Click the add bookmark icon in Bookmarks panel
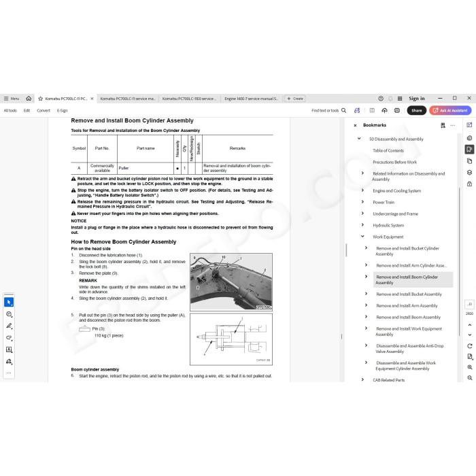This screenshot has height=476, width=476. 443,125
